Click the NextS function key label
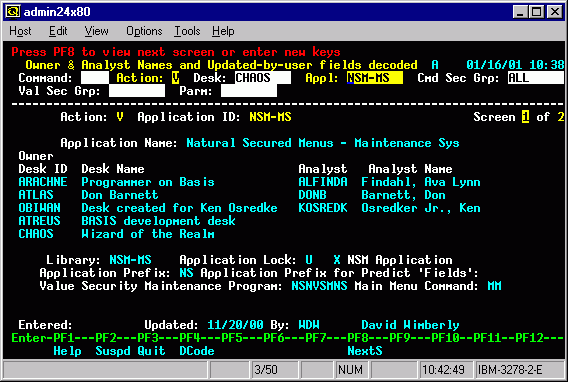Viewport: 568px width, 382px height. pos(365,351)
